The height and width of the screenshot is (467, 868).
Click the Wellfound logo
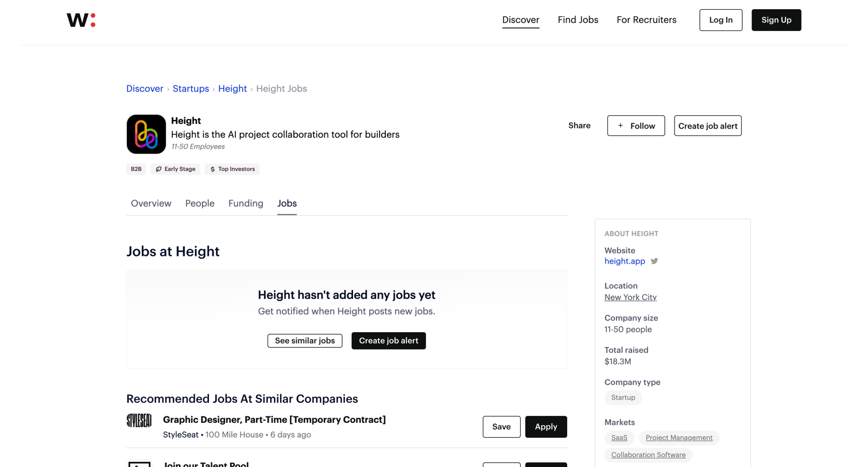[x=81, y=20]
